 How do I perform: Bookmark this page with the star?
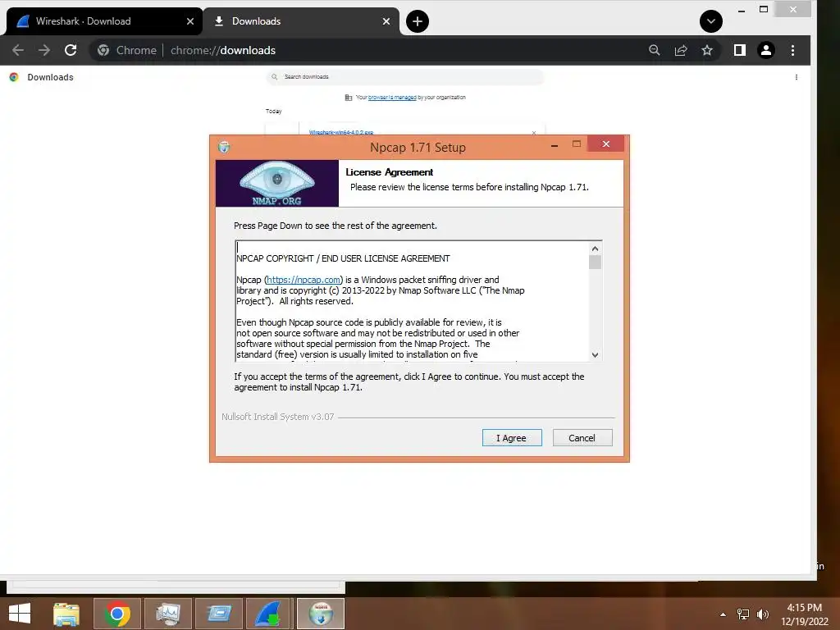tap(707, 50)
